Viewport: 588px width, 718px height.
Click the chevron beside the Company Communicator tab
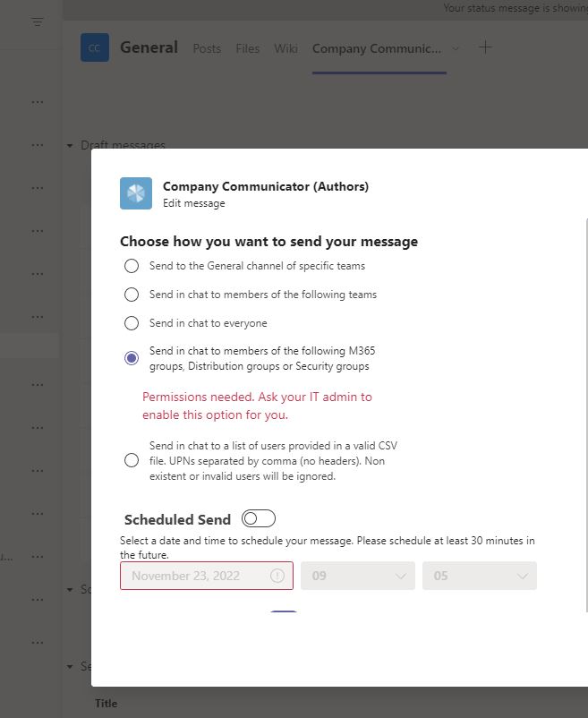[x=456, y=49]
